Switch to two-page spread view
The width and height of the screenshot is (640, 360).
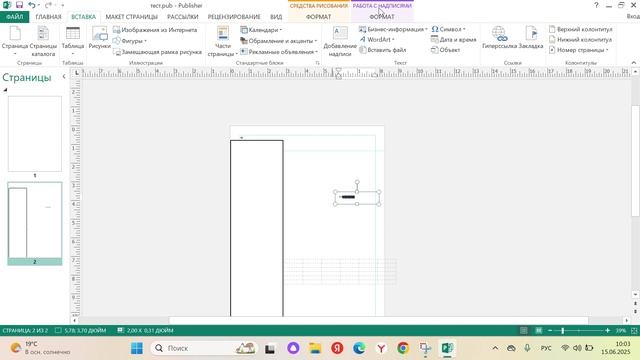539,331
